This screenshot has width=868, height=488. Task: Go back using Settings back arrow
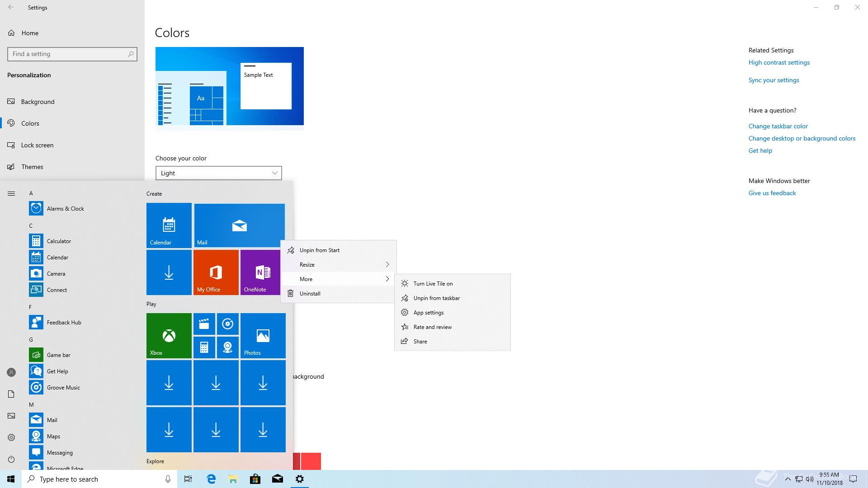11,7
